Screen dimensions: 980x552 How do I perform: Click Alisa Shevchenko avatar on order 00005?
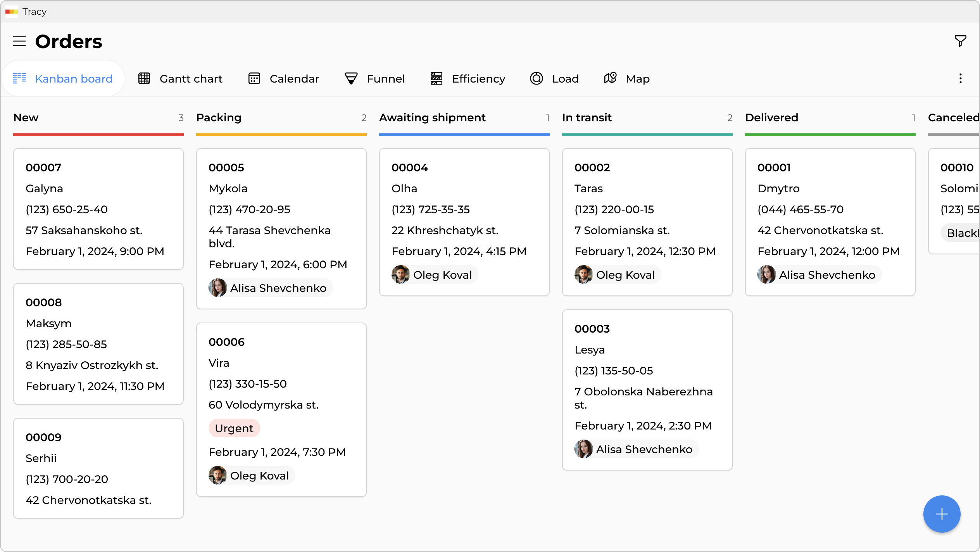(x=218, y=288)
